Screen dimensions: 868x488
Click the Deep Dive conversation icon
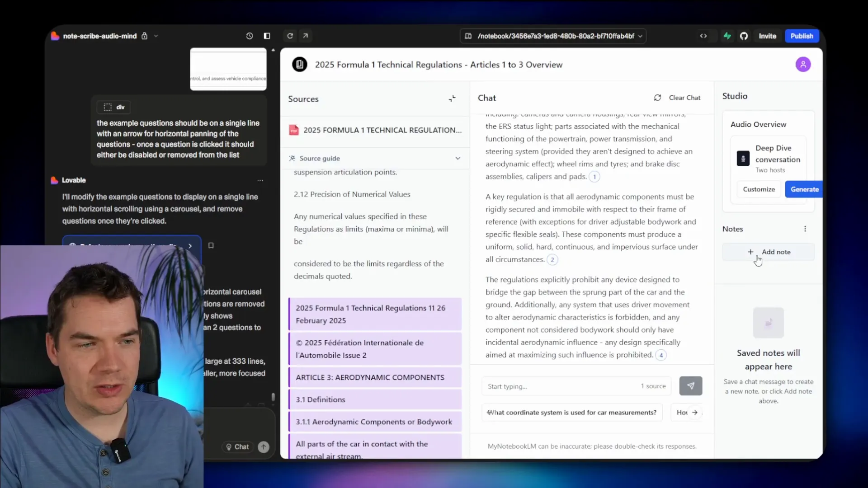[743, 158]
